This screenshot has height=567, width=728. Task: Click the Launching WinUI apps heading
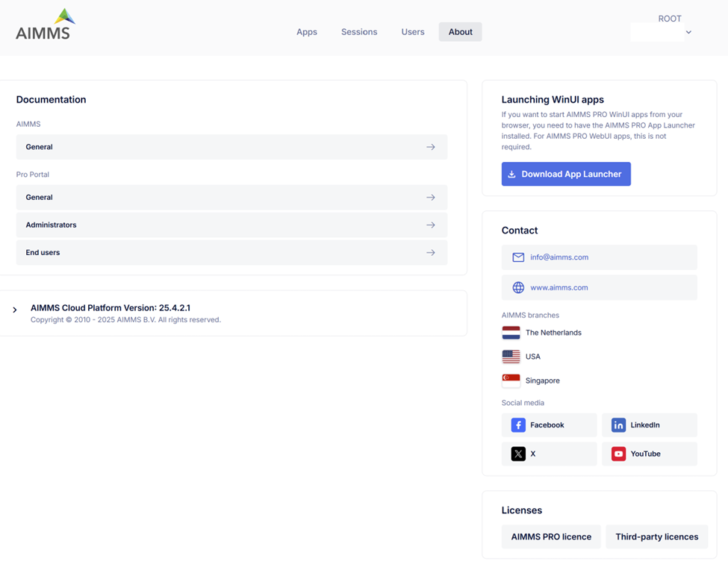[553, 100]
